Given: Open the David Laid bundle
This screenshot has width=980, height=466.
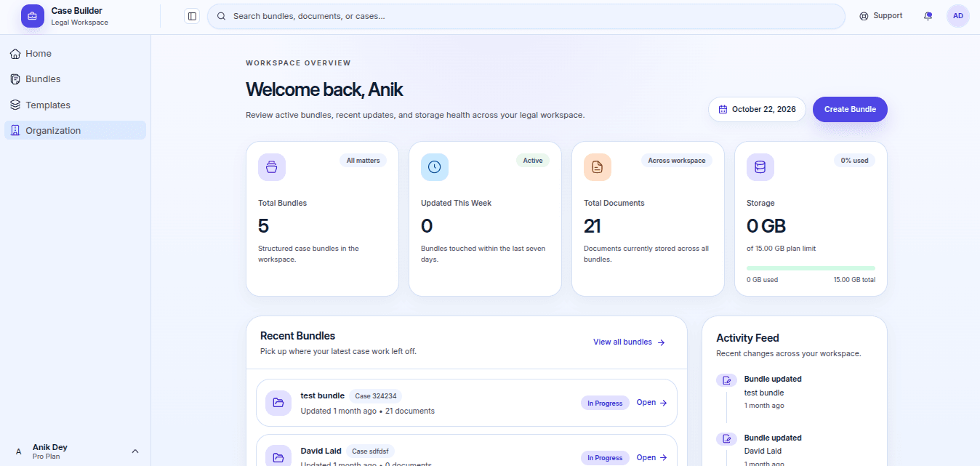Looking at the screenshot, I should (x=466, y=451).
